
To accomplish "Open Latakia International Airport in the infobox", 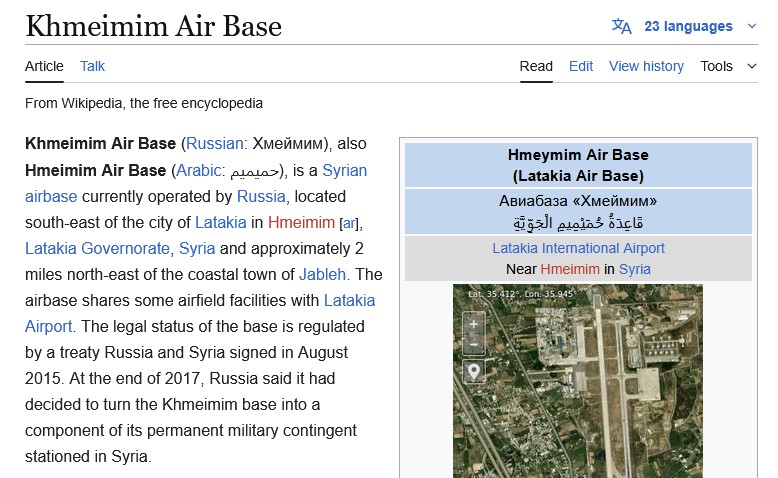I will [x=578, y=248].
